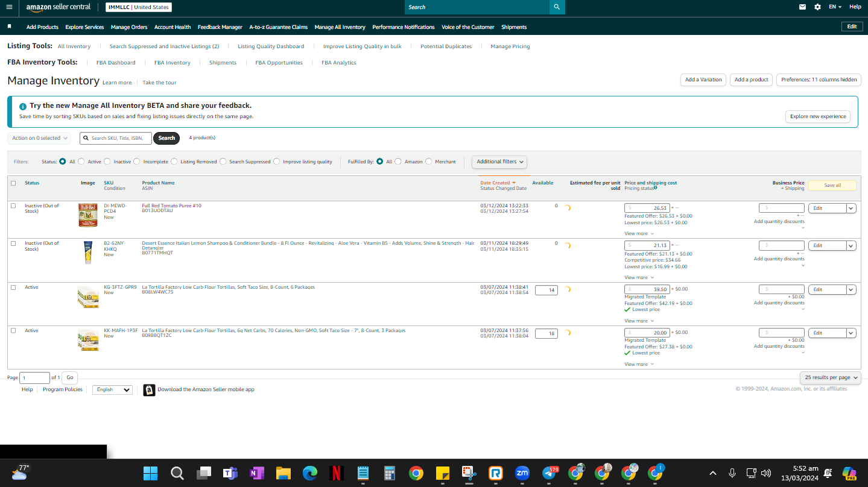Open the EN language menu in header
Image resolution: width=868 pixels, height=487 pixels.
point(835,7)
